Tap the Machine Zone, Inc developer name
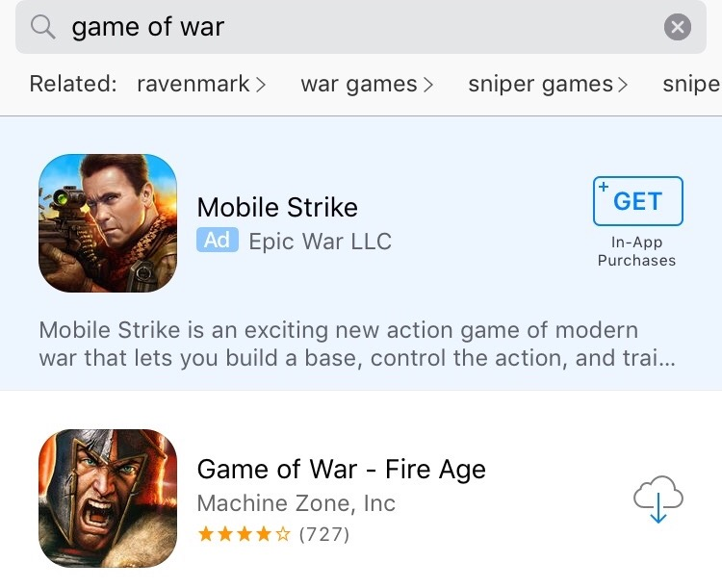 (297, 502)
